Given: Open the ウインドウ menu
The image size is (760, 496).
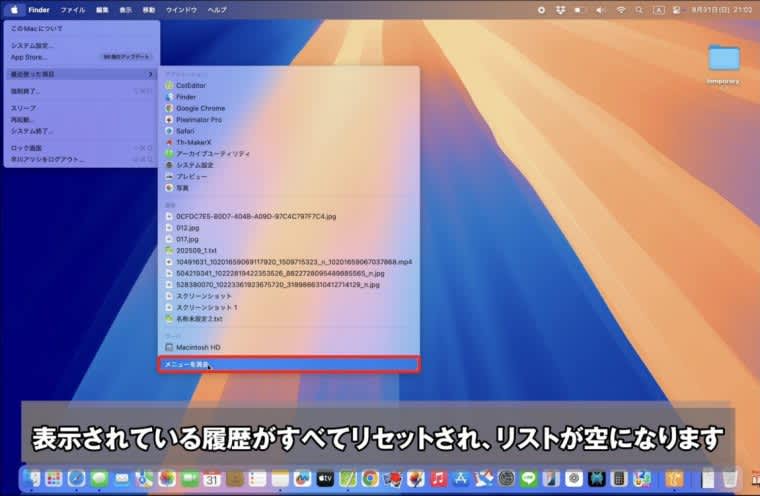Looking at the screenshot, I should [x=182, y=9].
